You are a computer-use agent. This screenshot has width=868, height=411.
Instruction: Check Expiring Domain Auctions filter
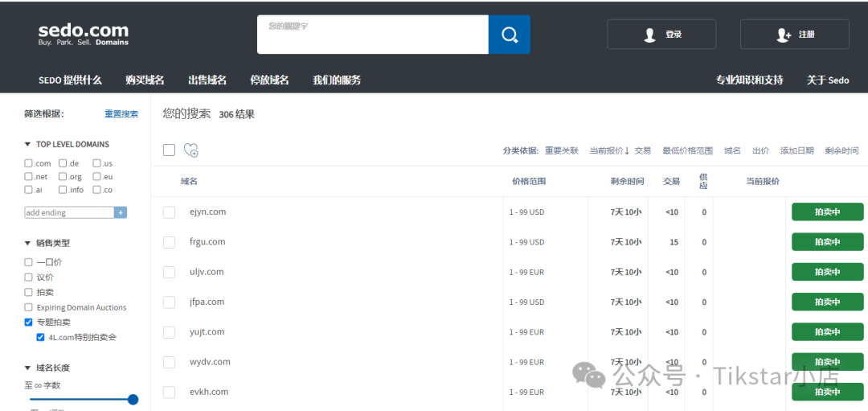click(x=28, y=307)
